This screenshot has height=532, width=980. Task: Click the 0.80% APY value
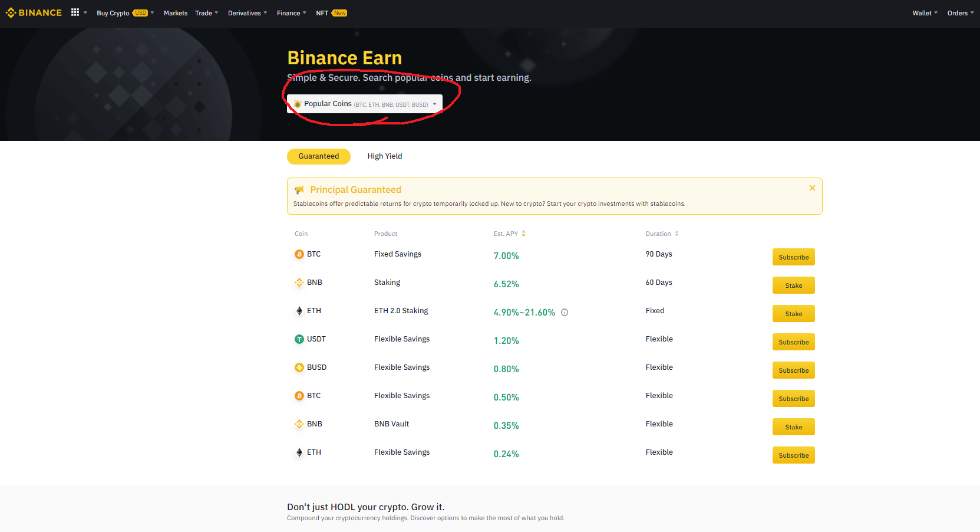(506, 369)
